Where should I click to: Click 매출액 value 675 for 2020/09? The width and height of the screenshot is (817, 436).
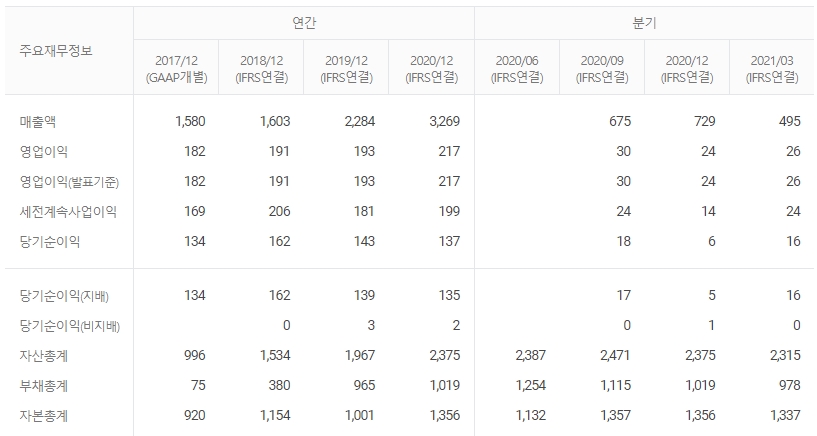click(620, 121)
